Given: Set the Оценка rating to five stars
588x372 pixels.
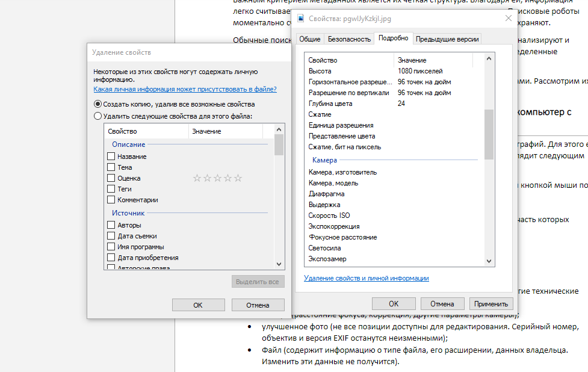Looking at the screenshot, I should (238, 178).
